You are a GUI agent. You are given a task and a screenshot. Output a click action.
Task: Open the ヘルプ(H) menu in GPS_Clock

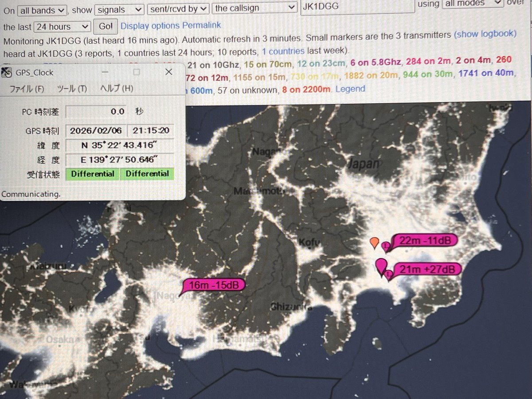tap(117, 88)
